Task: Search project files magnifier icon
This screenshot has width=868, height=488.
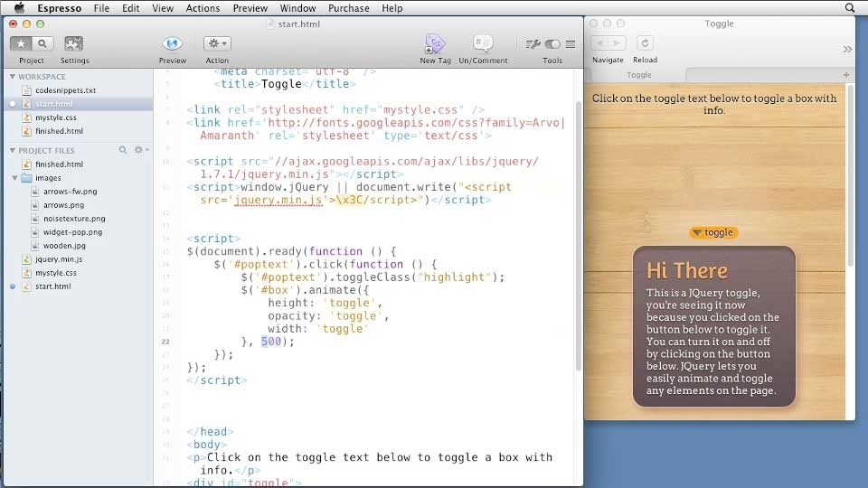Action: pyautogui.click(x=123, y=150)
